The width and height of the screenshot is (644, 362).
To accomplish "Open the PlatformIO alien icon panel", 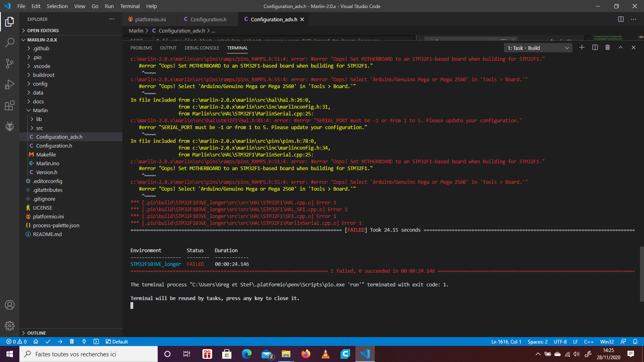I will 10,126.
